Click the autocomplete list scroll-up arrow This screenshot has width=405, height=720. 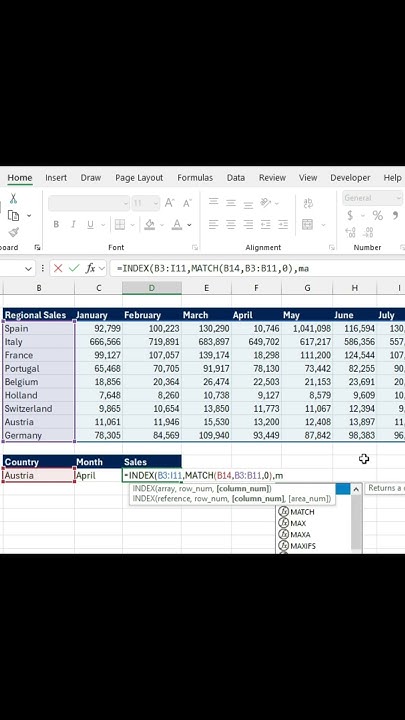356,490
